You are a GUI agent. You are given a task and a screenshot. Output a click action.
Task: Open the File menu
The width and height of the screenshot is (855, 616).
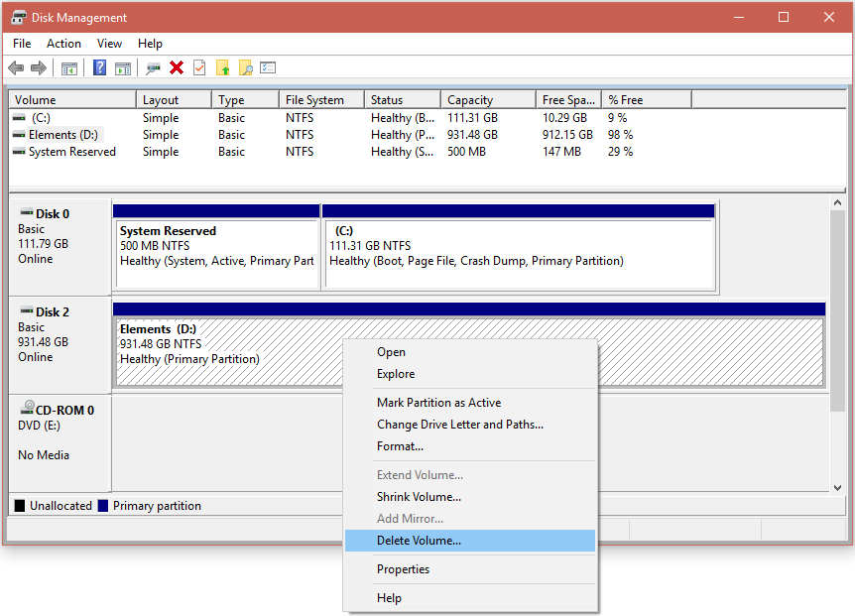(22, 44)
